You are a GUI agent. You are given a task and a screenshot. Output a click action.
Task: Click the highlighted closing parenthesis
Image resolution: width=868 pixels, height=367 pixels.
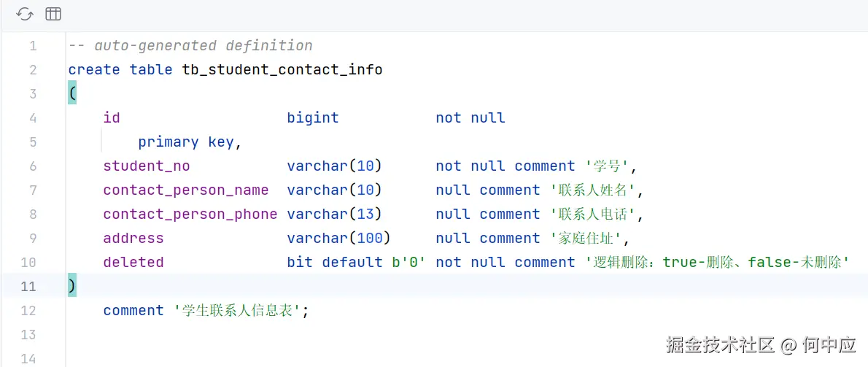[x=72, y=286]
